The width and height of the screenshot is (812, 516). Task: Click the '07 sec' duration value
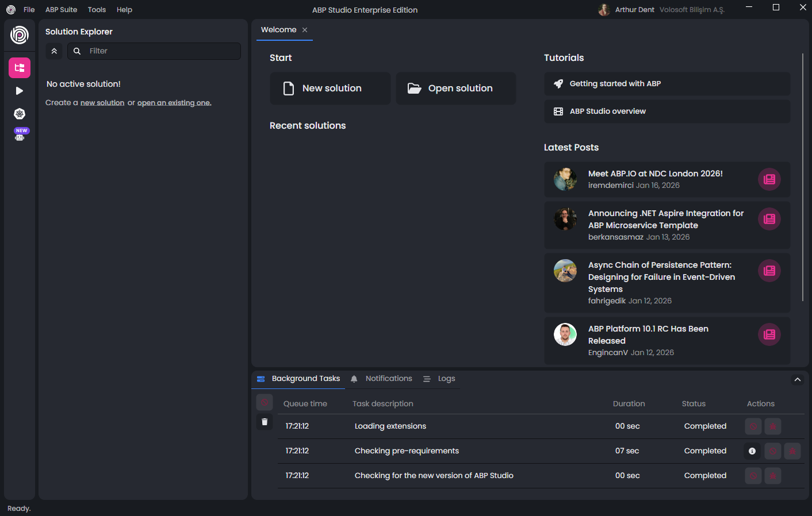coord(627,451)
